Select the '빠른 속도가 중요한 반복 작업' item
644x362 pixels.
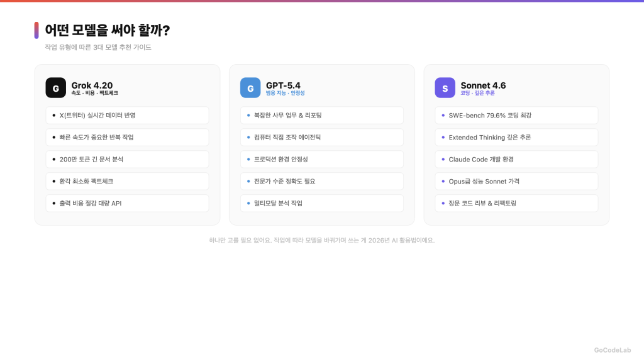click(x=127, y=138)
